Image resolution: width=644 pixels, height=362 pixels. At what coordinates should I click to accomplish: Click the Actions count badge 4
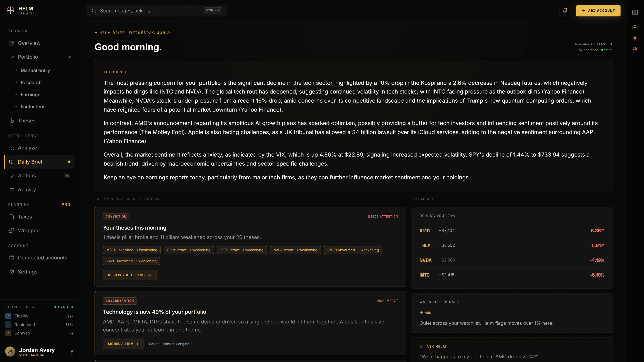click(67, 176)
